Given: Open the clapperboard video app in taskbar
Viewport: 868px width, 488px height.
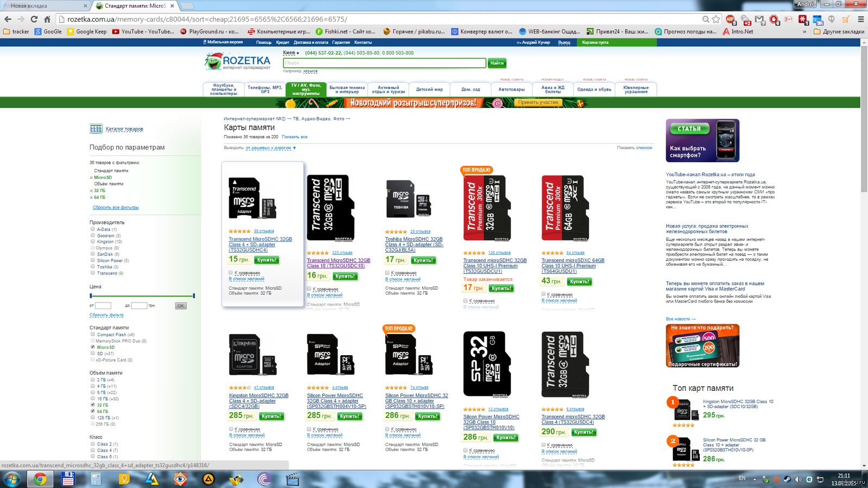Looking at the screenshot, I should coord(292,479).
